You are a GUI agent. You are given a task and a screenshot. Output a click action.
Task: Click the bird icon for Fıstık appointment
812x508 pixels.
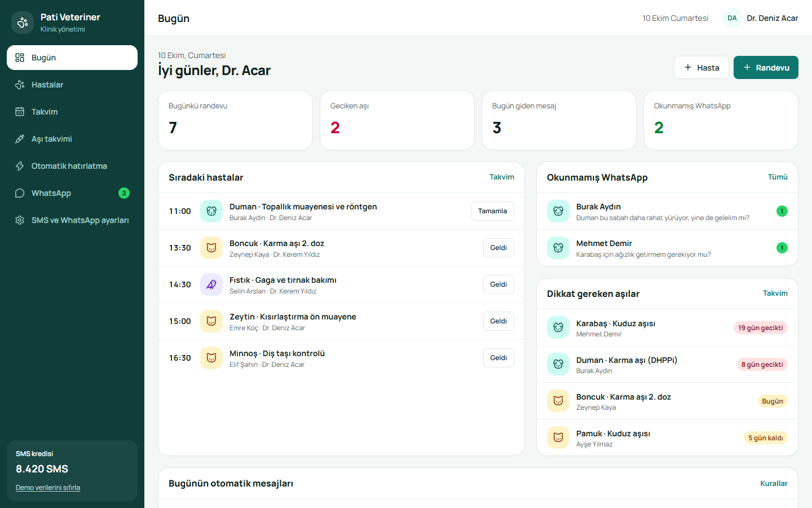(211, 284)
